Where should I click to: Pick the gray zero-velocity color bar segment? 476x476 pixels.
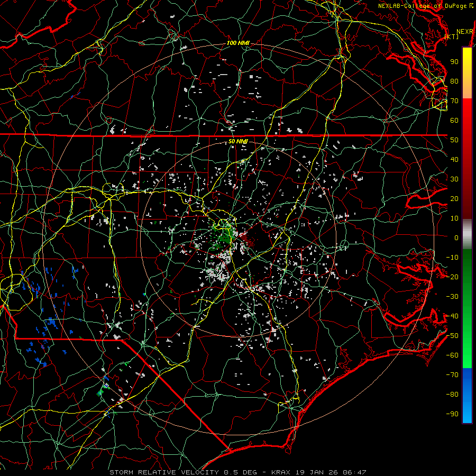point(467,234)
